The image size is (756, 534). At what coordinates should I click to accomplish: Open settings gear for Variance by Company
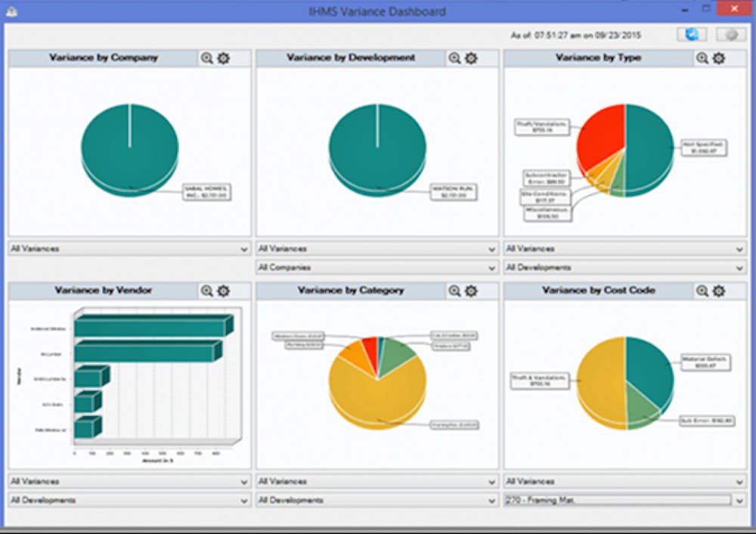223,58
